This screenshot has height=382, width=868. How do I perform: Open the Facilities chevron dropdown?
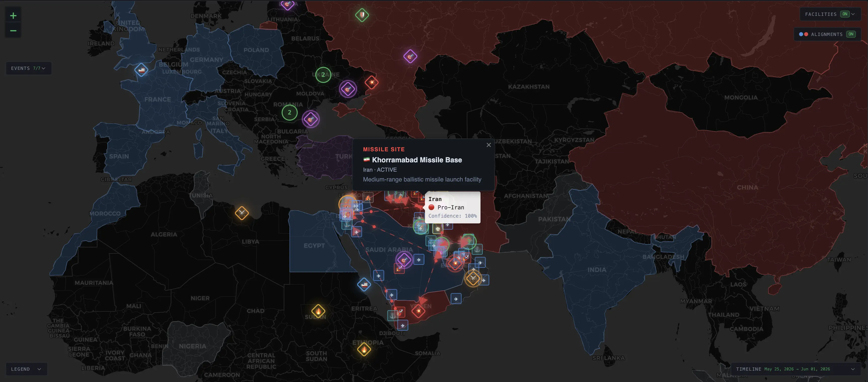coord(853,14)
